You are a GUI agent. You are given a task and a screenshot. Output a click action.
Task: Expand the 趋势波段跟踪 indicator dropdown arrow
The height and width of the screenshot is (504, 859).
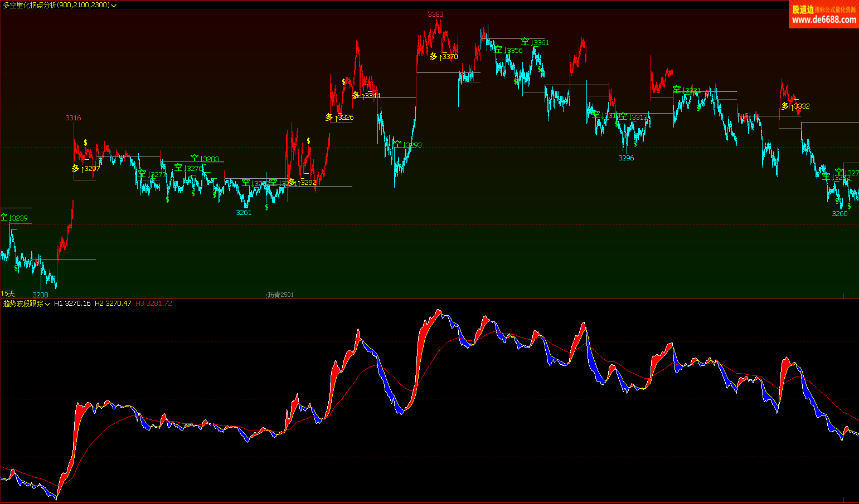tap(47, 304)
